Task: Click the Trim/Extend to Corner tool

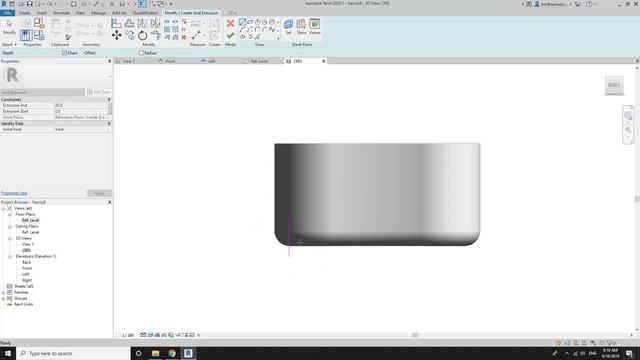Action: tap(156, 36)
